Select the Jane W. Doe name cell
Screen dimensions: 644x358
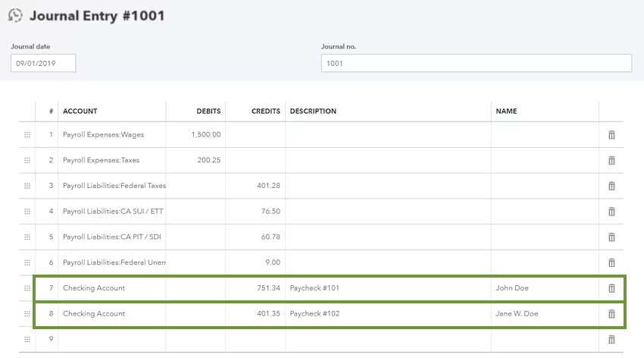544,314
